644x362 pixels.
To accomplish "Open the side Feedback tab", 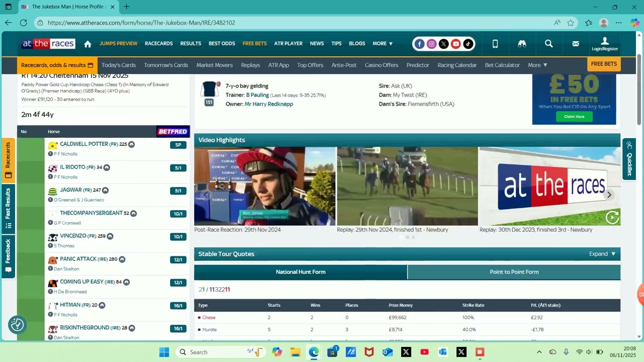I will click(8, 256).
